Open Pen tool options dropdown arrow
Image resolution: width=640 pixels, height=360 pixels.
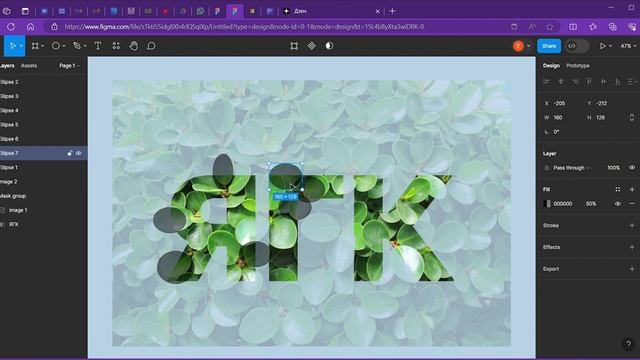(85, 46)
